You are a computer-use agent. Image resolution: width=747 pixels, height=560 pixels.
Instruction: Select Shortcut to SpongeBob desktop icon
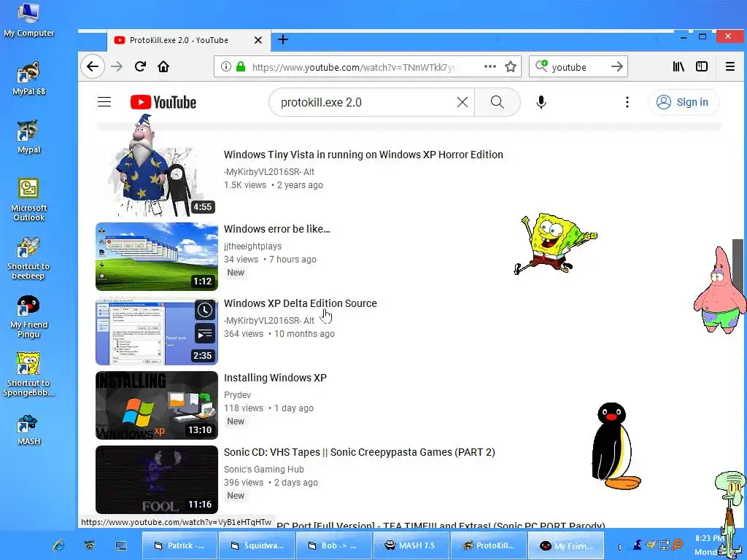28,375
